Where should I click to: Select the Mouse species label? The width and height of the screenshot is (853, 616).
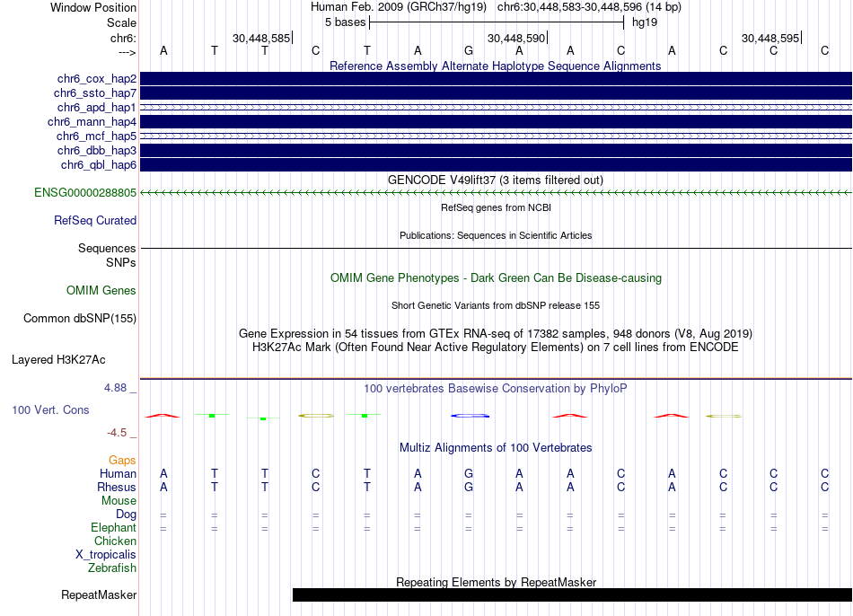coord(119,501)
